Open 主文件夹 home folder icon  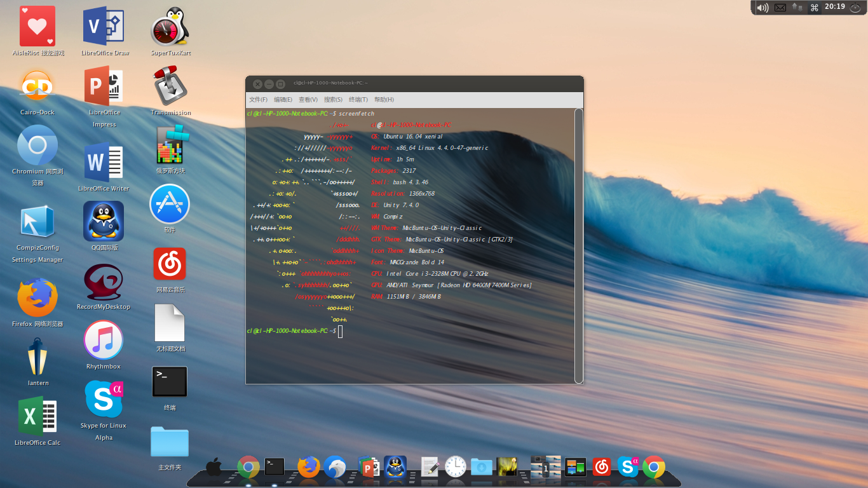click(170, 442)
